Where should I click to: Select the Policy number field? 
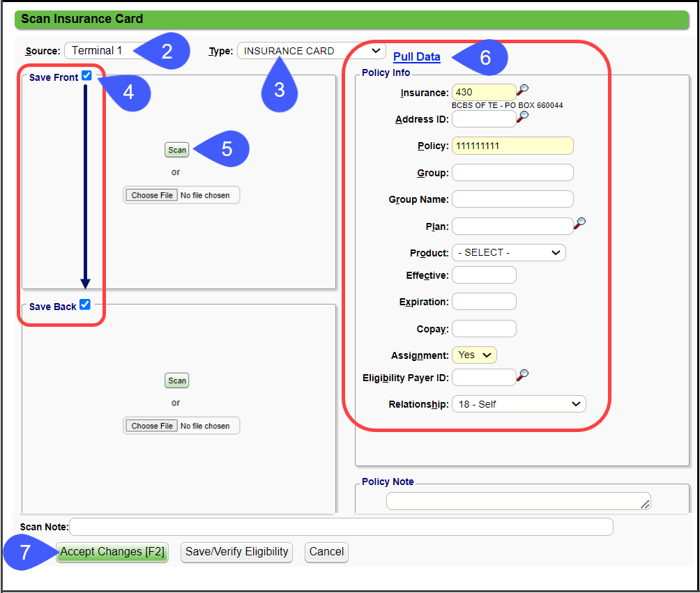tap(512, 145)
